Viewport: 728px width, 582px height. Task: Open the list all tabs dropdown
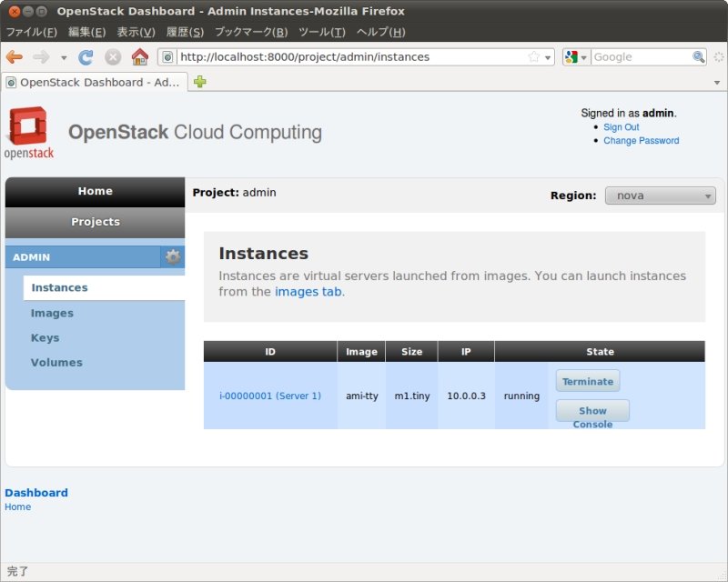pyautogui.click(x=717, y=83)
